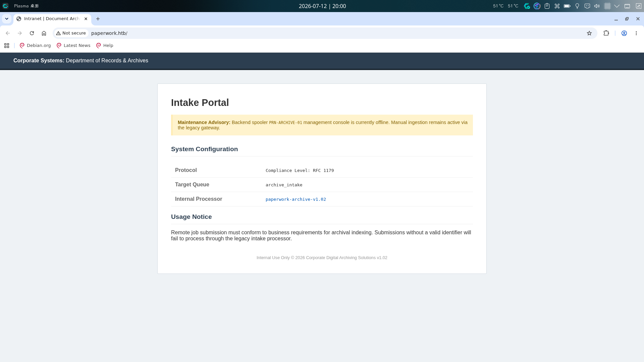644x362 pixels.
Task: Open the apps grid in bookmarks bar
Action: [x=7, y=46]
